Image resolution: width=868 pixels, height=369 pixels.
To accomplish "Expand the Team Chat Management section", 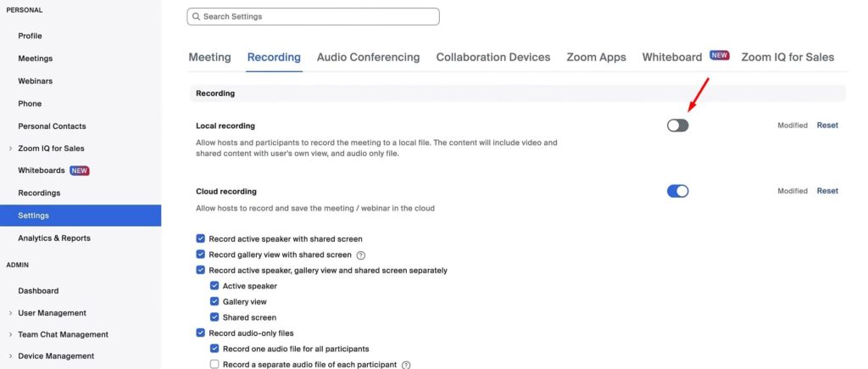I will 10,334.
